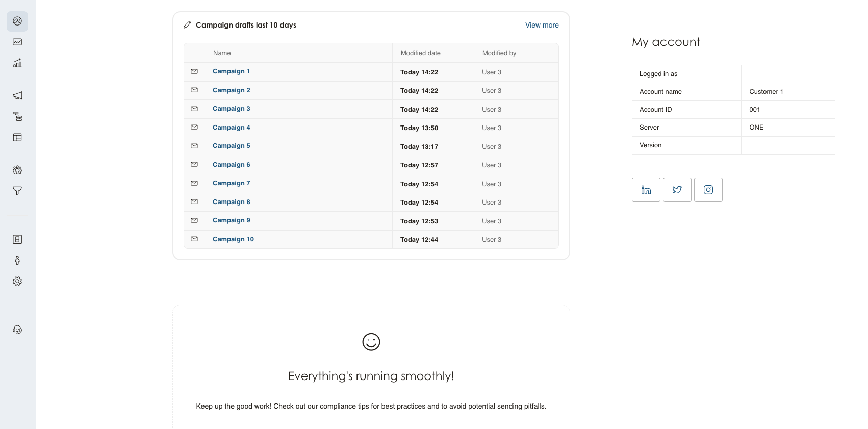Click the View more link
This screenshot has height=429, width=868.
pyautogui.click(x=542, y=25)
